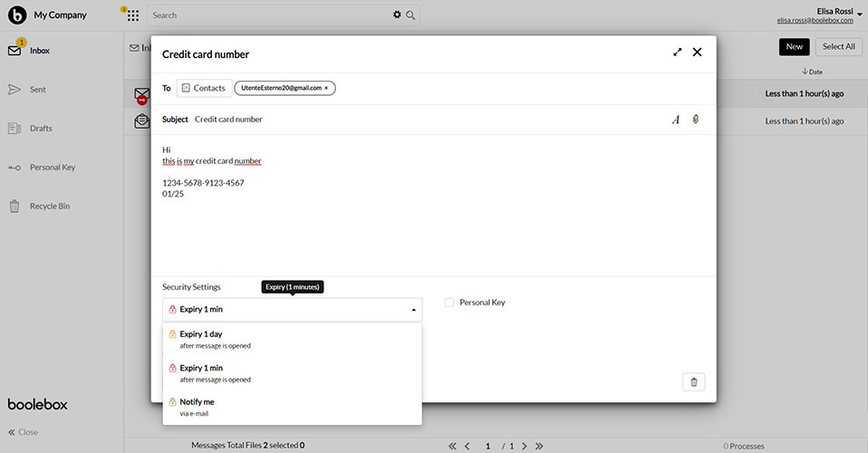Open the text formatting icon
868x453 pixels.
click(675, 120)
